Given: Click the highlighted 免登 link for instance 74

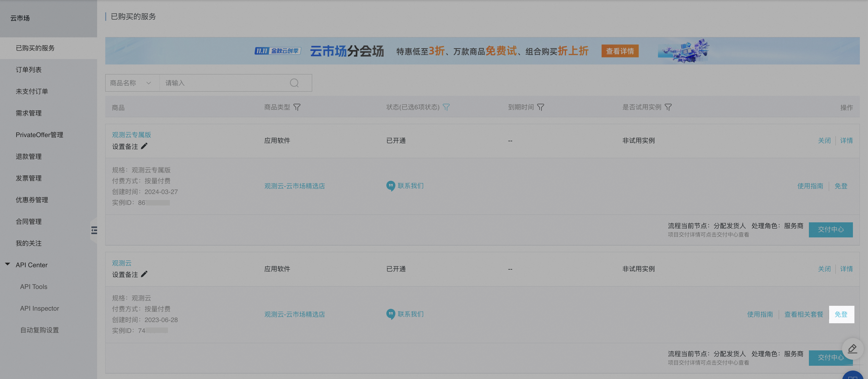Looking at the screenshot, I should (x=841, y=314).
